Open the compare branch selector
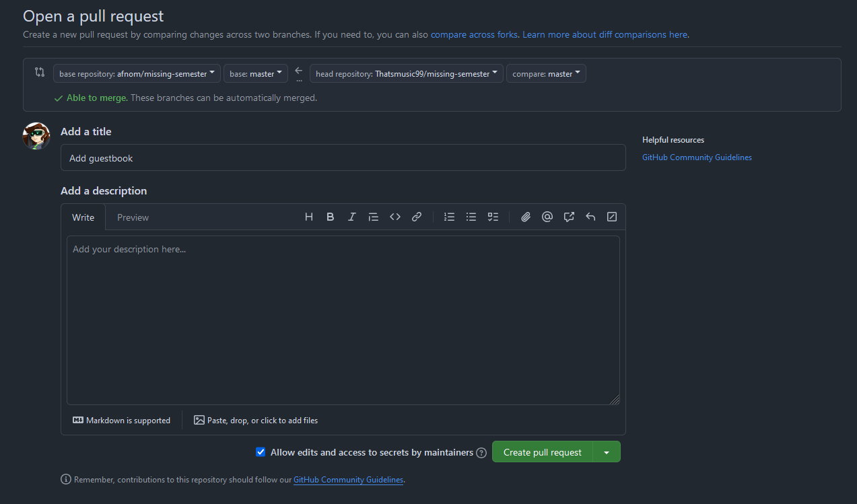The width and height of the screenshot is (857, 504). (546, 73)
